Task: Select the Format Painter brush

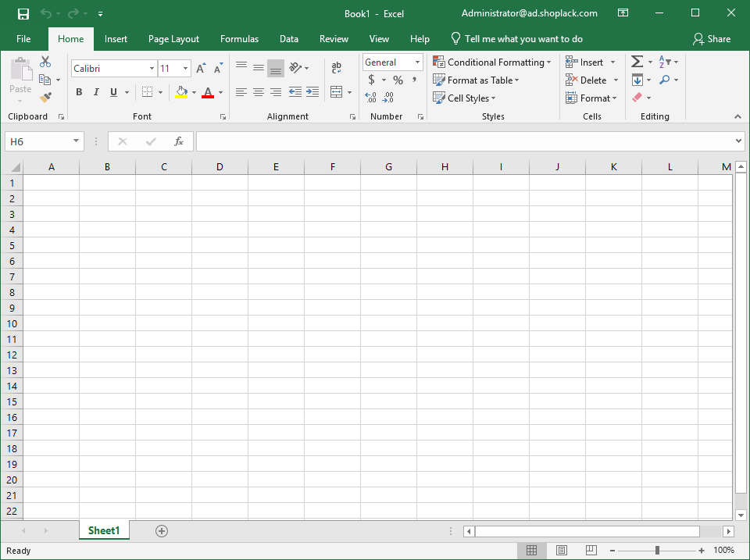Action: click(45, 98)
